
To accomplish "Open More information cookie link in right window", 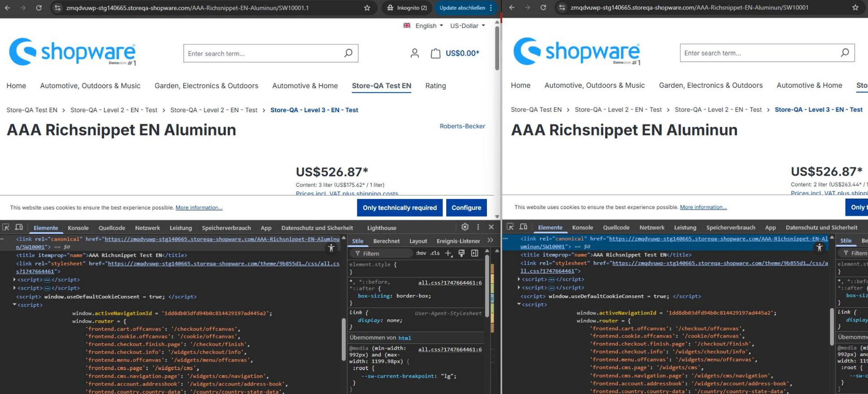I will tap(703, 207).
